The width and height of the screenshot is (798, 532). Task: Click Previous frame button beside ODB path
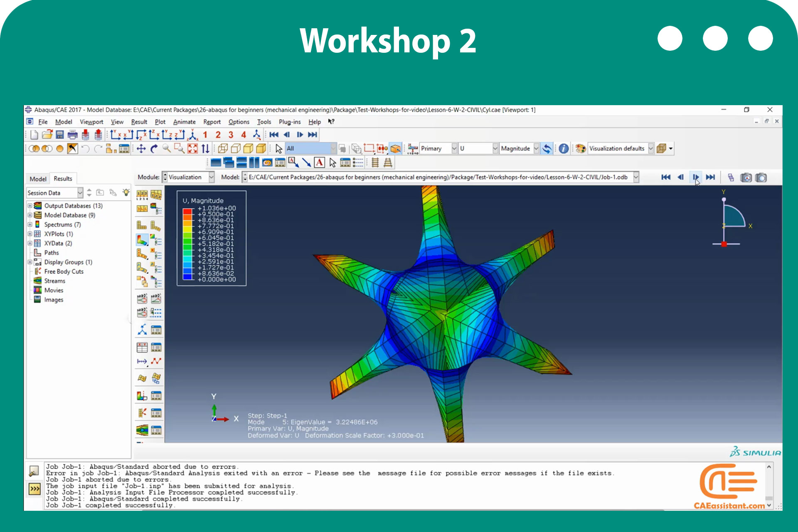(x=680, y=177)
